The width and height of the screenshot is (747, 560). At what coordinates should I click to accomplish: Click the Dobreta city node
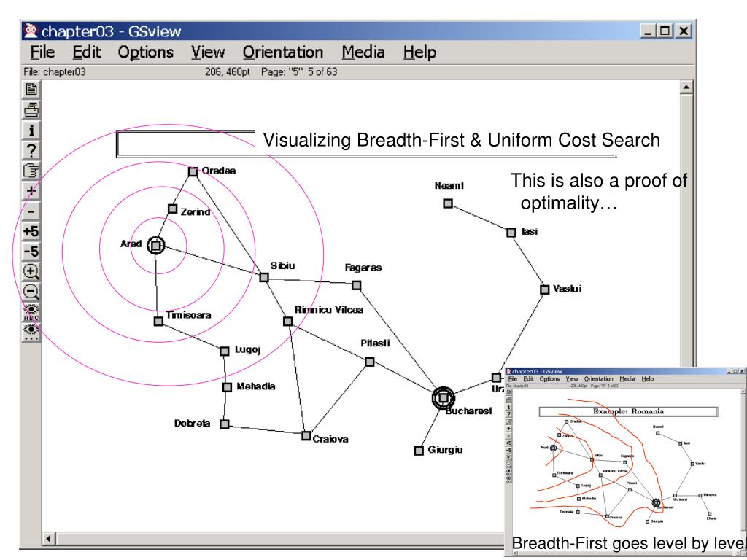point(225,424)
